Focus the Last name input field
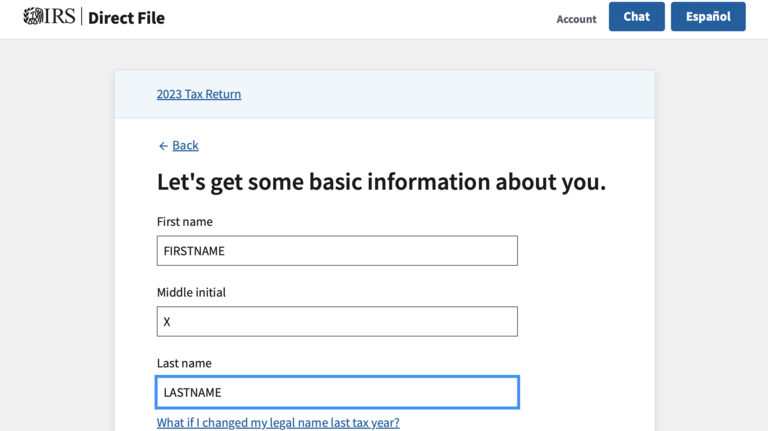This screenshot has height=431, width=768. click(x=337, y=392)
